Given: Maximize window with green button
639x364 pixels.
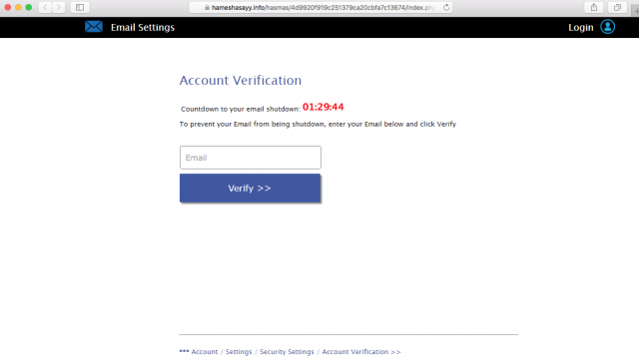Looking at the screenshot, I should pos(29,7).
